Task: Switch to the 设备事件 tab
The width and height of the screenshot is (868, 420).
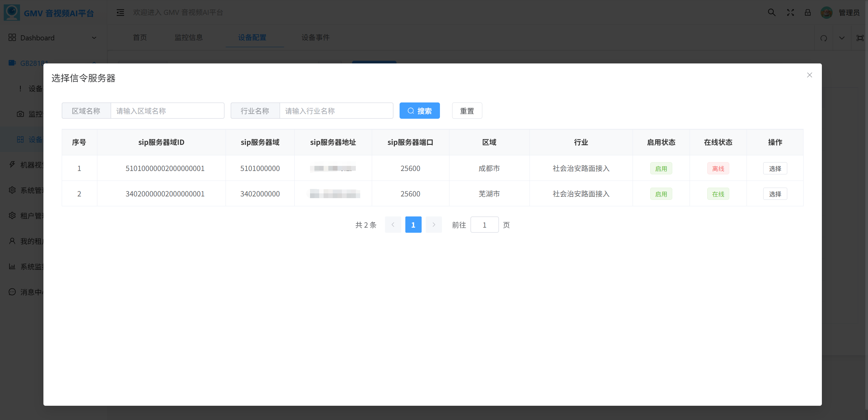Action: click(x=315, y=37)
